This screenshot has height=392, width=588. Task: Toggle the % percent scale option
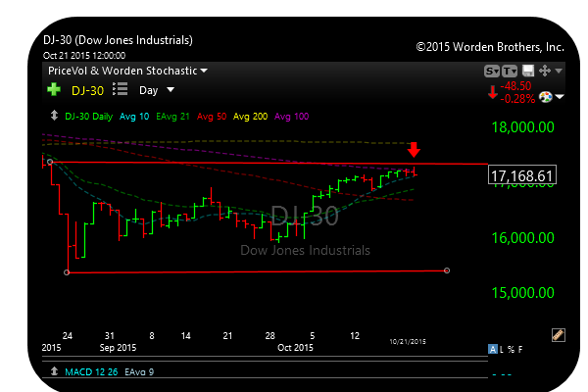click(x=511, y=350)
